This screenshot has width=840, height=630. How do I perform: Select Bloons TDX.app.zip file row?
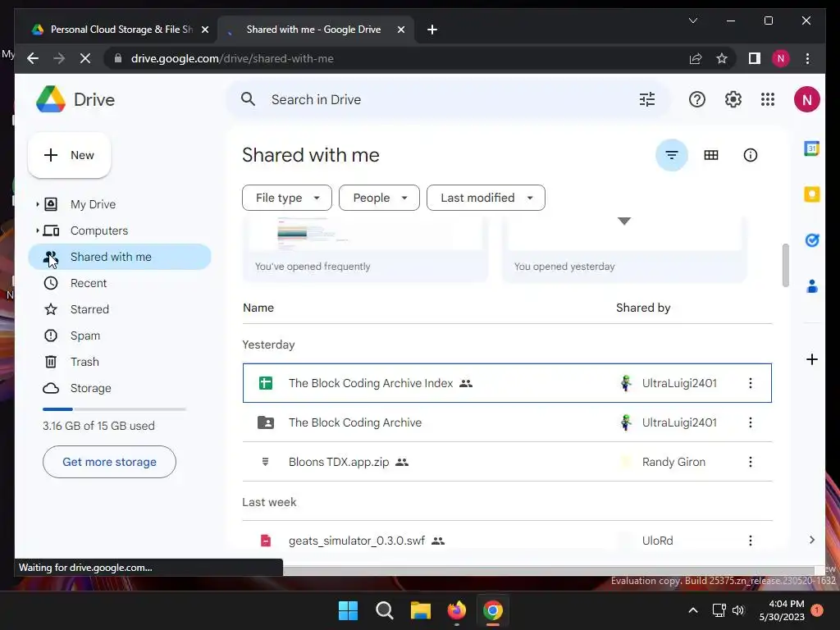[507, 462]
